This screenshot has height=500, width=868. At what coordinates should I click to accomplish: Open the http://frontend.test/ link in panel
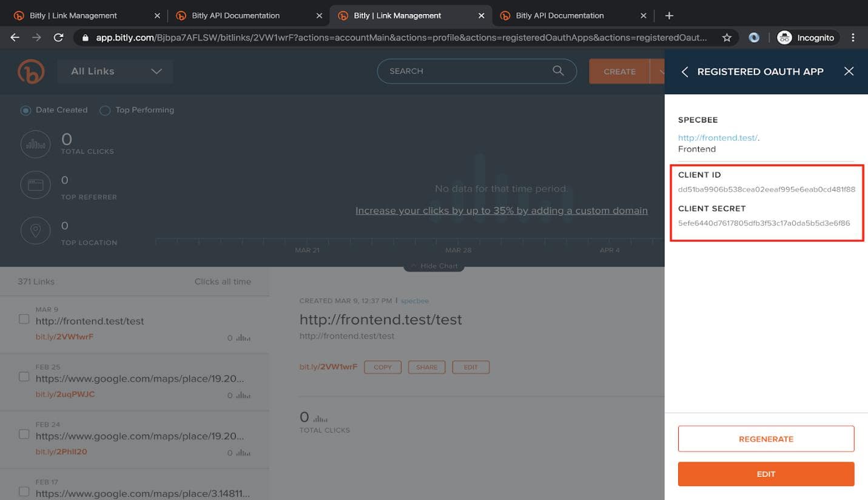pyautogui.click(x=718, y=138)
